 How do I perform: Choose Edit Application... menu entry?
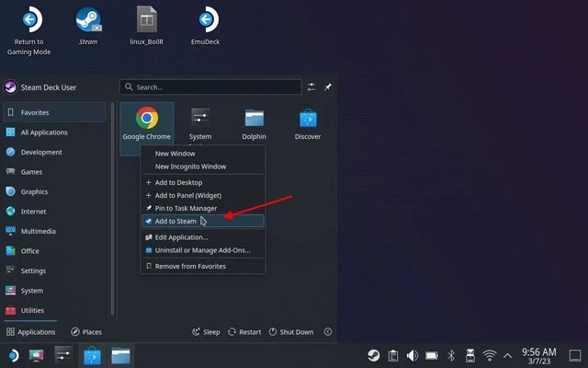(x=203, y=237)
